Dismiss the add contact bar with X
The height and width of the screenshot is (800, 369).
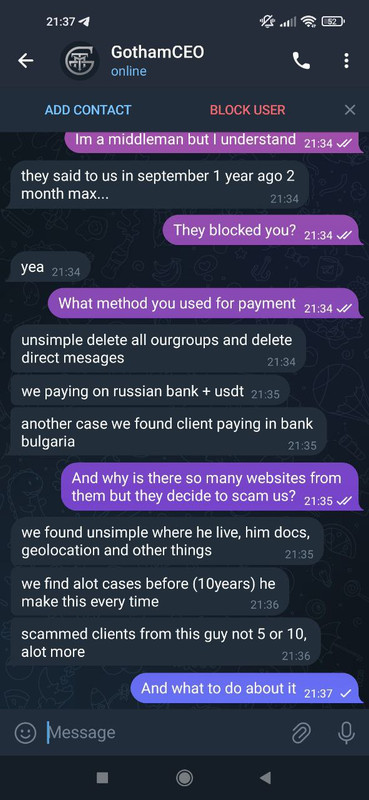350,110
